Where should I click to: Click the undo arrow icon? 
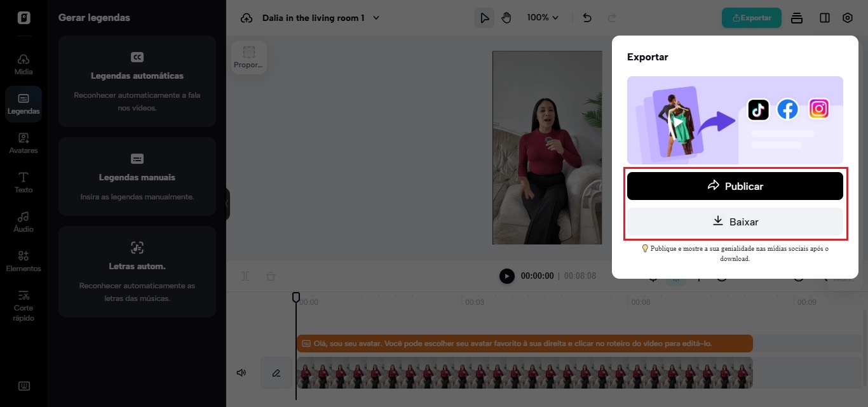[587, 18]
